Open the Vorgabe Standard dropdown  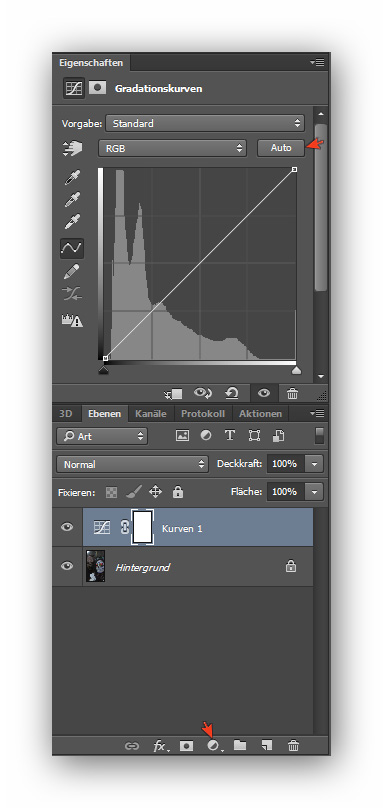click(205, 124)
